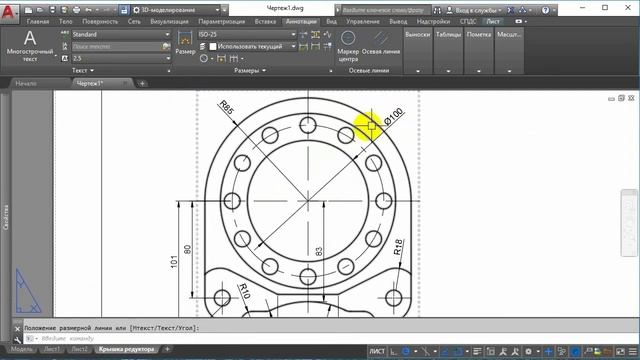Screen dimensions: 640x360
Task: Click the command line input field
Action: pyautogui.click(x=331, y=339)
